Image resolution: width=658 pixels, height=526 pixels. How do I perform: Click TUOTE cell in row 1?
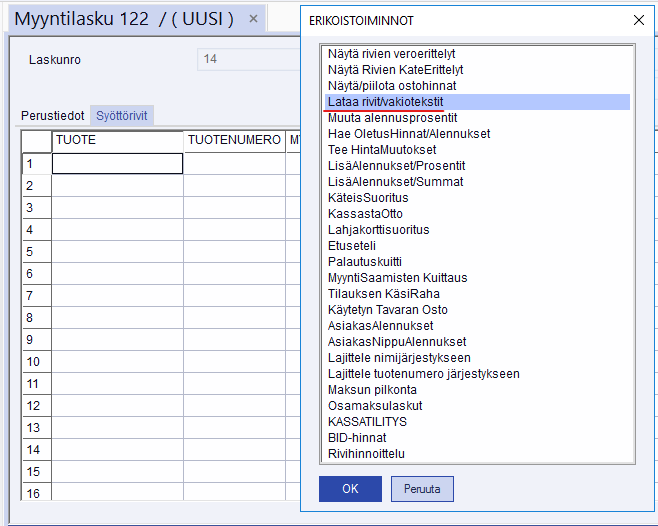(117, 164)
